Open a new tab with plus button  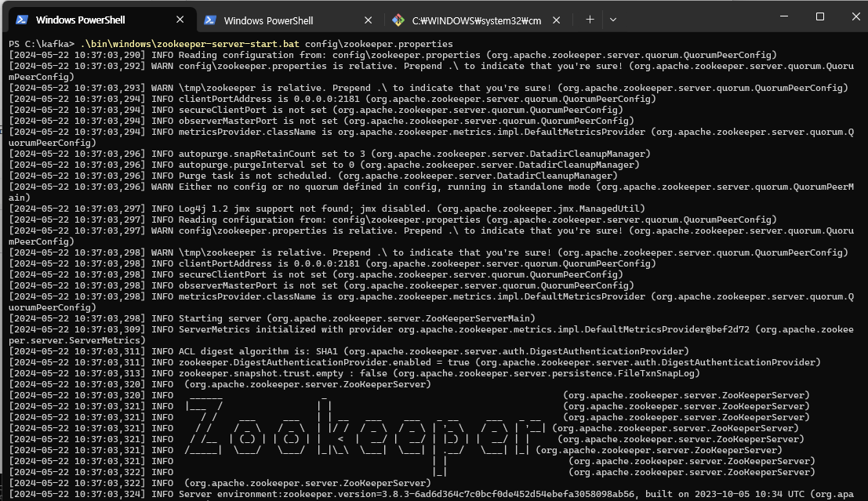(x=590, y=20)
